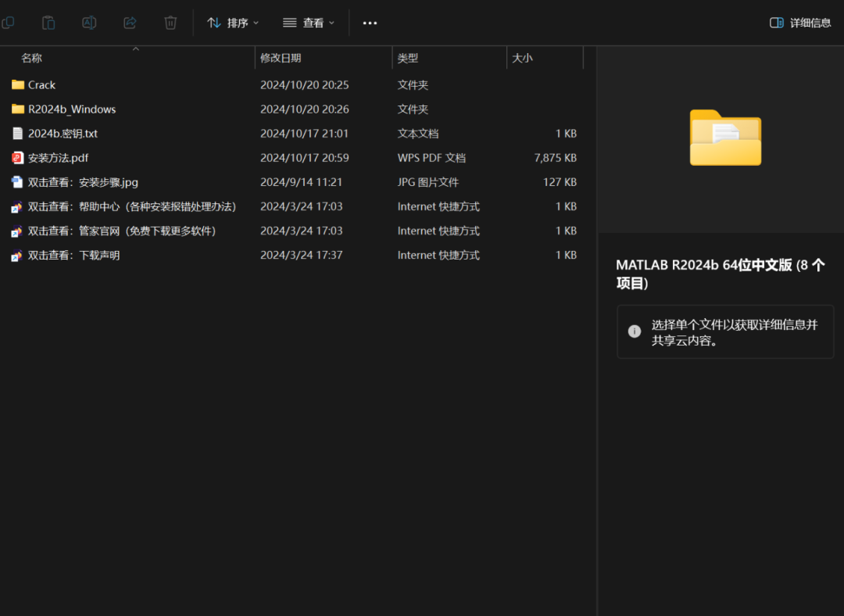Click the date 2024/10/17 20:59
Screen dimensions: 844x616
coord(305,158)
